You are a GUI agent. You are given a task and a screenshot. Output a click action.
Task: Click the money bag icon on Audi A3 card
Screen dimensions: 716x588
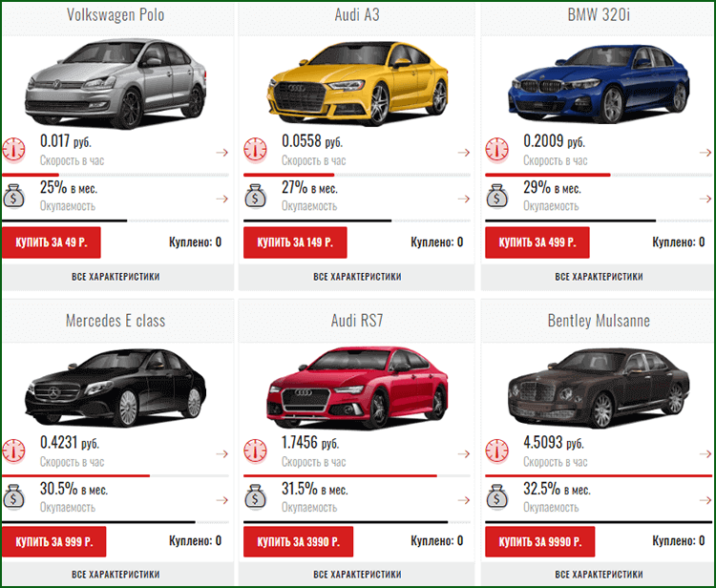pos(255,197)
